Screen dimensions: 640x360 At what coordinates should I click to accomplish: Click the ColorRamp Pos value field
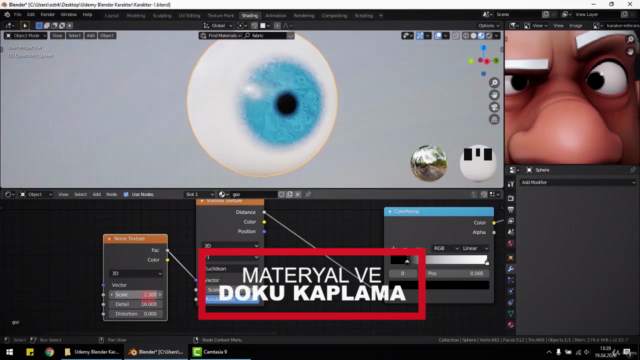coord(457,273)
